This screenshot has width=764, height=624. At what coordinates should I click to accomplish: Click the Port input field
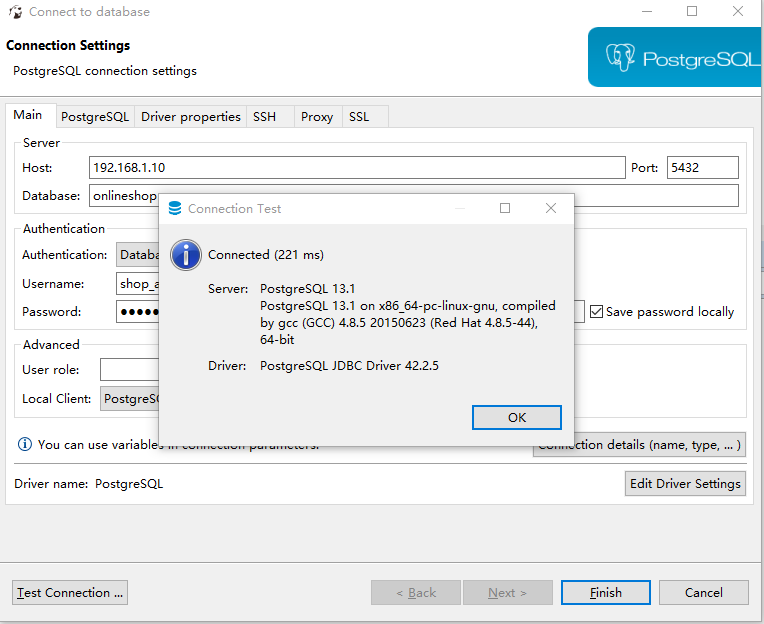(703, 168)
